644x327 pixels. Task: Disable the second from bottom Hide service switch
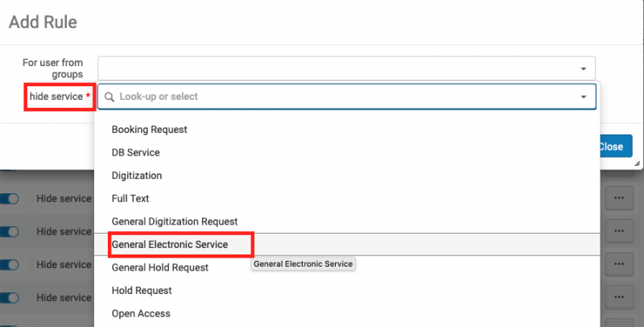[x=10, y=265]
